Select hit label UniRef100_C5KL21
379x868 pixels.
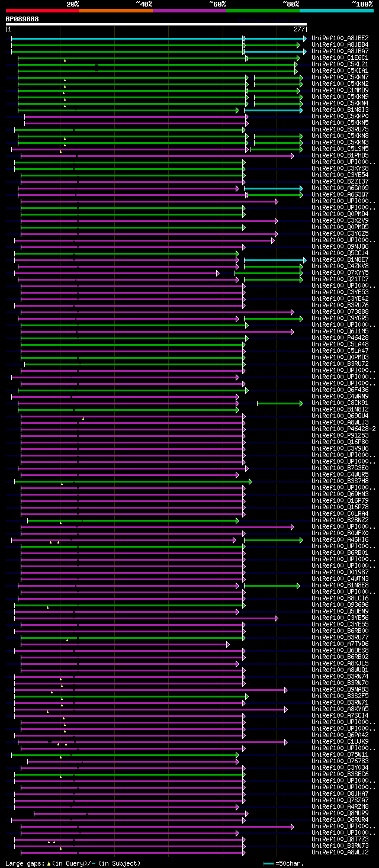click(340, 64)
